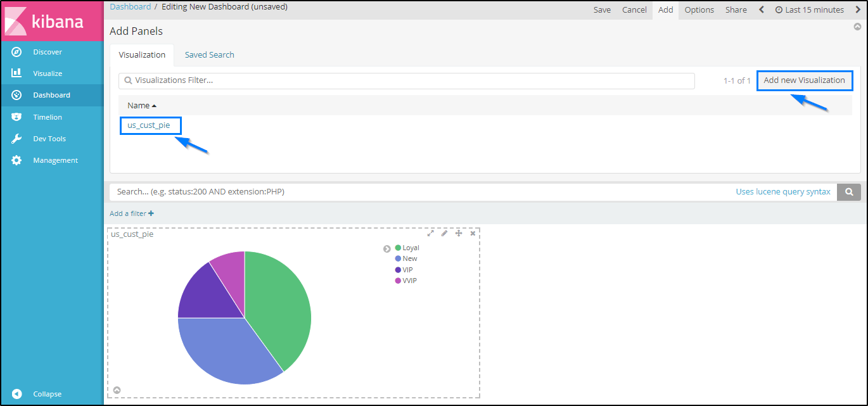Switch to the Saved Search tab

click(209, 55)
